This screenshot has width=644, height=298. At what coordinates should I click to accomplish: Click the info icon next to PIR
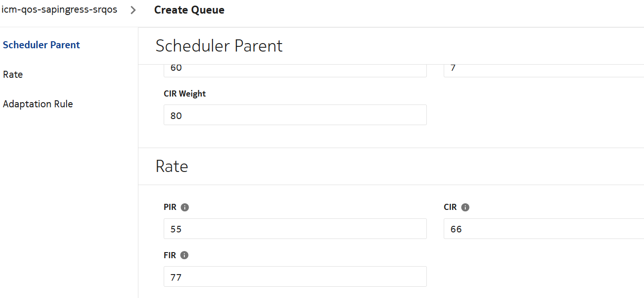click(x=185, y=207)
